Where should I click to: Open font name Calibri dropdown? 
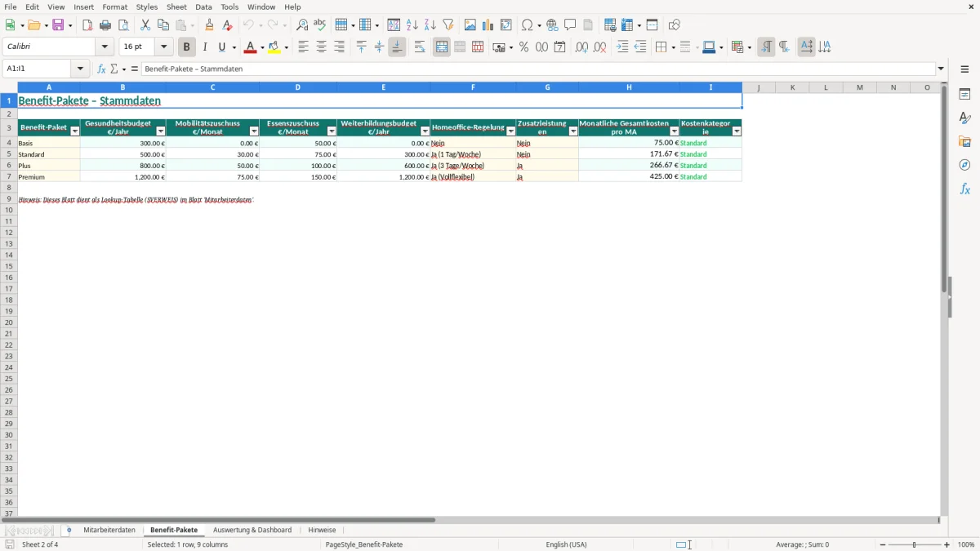click(x=105, y=47)
